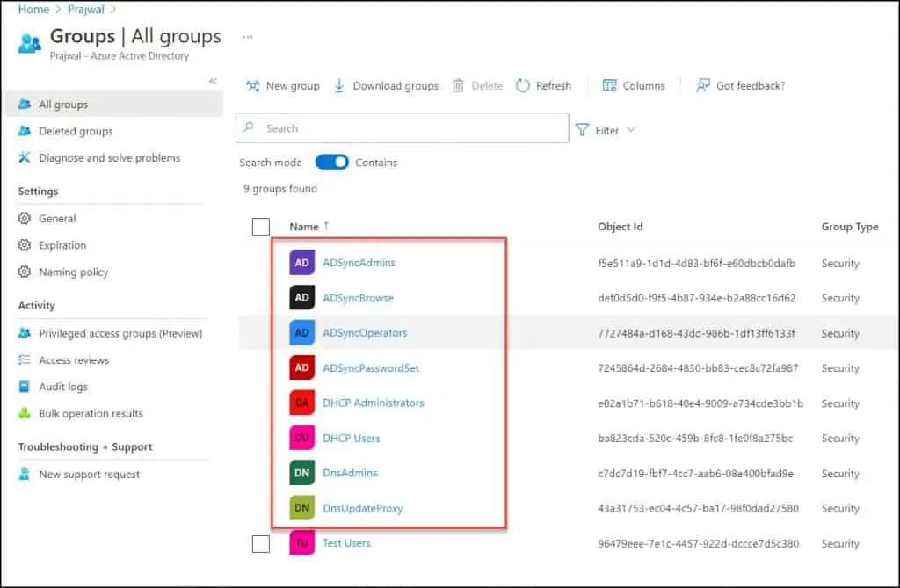Click the '9 groups found' text
The image size is (900, 588).
tap(279, 188)
